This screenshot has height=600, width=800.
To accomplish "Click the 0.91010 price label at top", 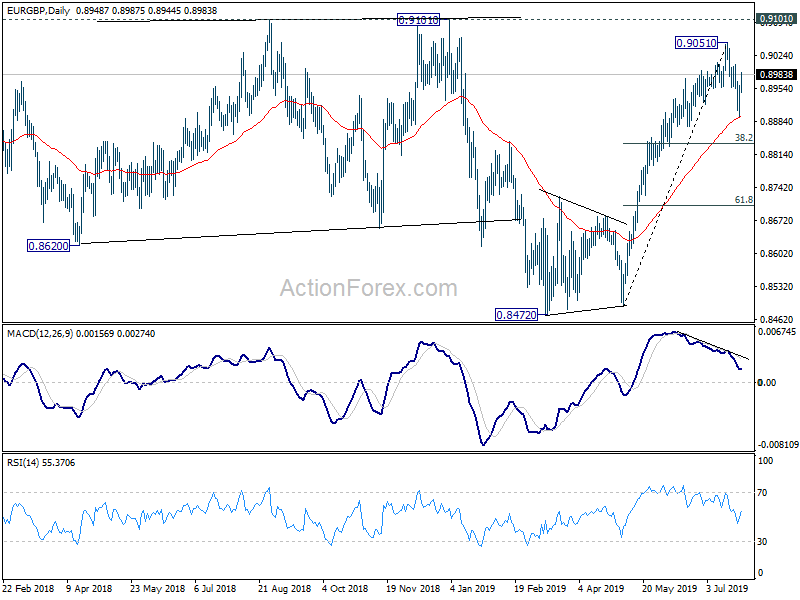I will 418,20.
